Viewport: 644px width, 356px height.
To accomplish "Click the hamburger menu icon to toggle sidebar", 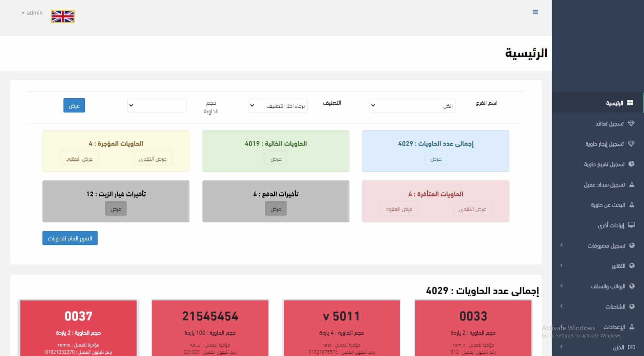I will 535,12.
